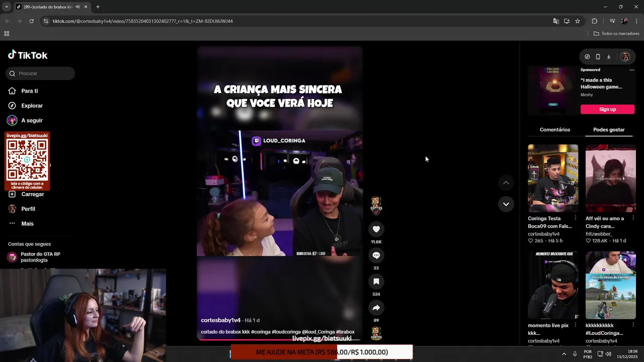
Task: View site information icon in address bar
Action: pyautogui.click(x=46, y=21)
